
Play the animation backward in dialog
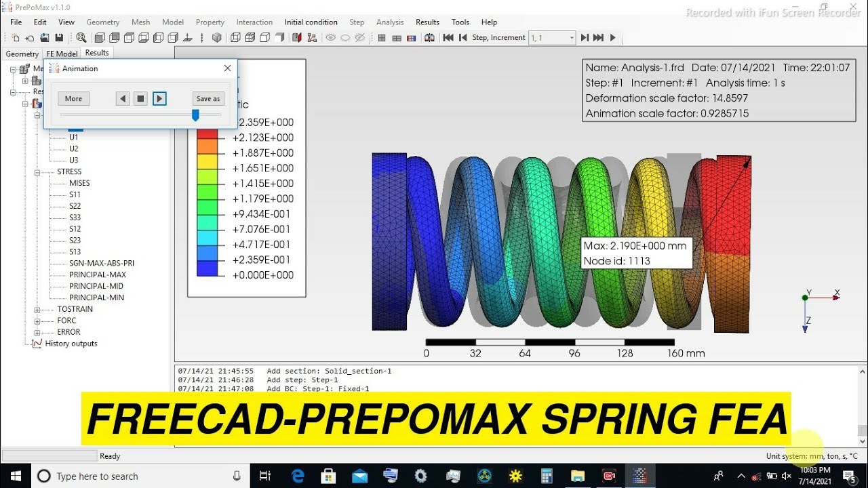coord(123,99)
